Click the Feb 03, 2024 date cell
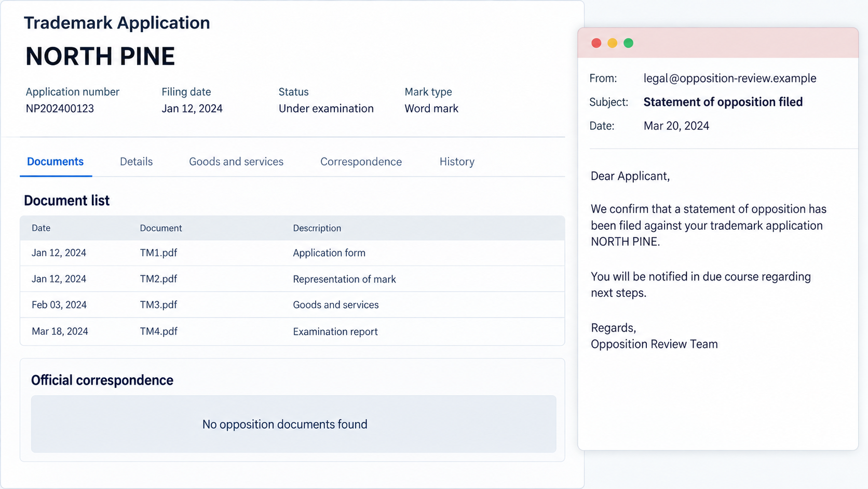 (59, 305)
